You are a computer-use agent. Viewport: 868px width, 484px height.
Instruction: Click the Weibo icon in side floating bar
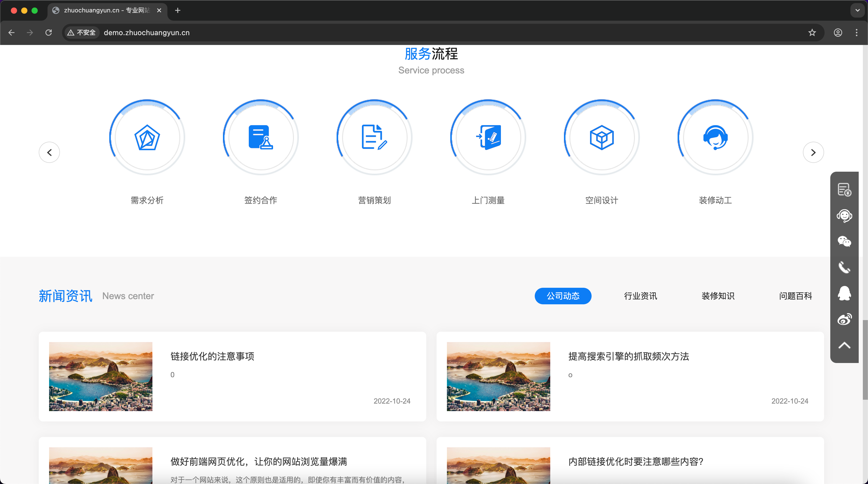point(844,319)
